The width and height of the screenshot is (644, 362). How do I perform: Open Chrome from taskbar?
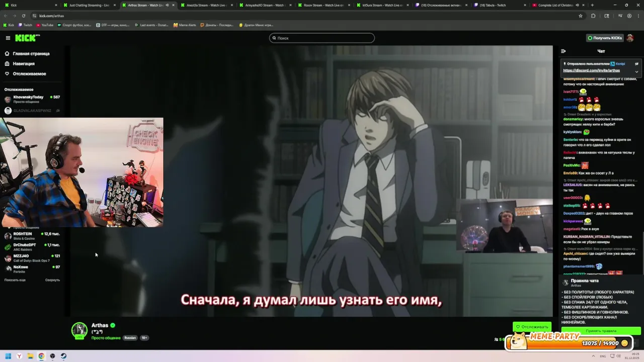[x=41, y=356]
